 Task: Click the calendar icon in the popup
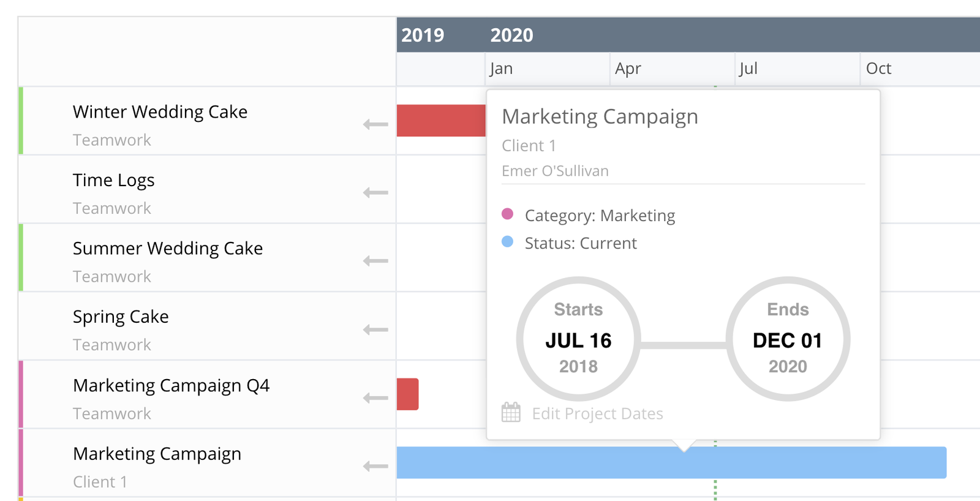(511, 413)
